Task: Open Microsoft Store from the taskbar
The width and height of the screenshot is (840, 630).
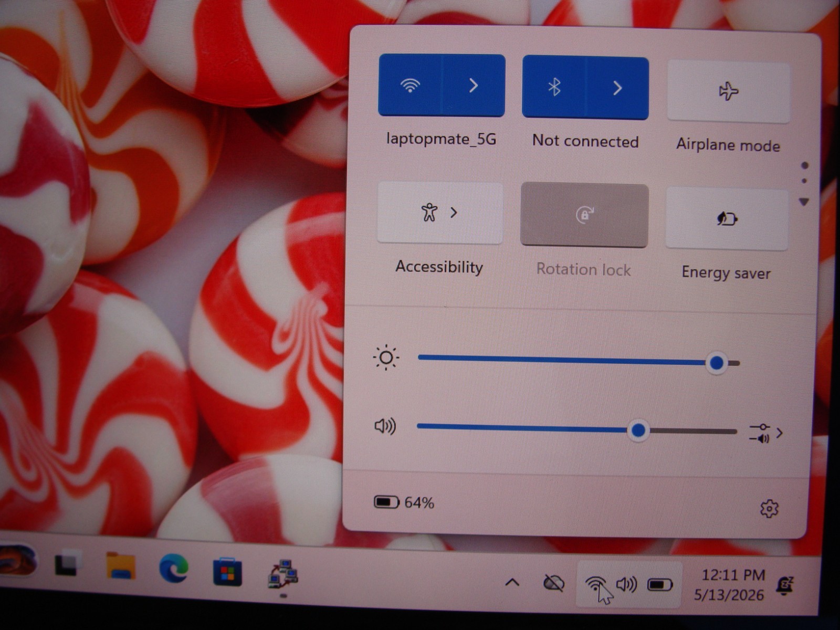Action: [227, 572]
